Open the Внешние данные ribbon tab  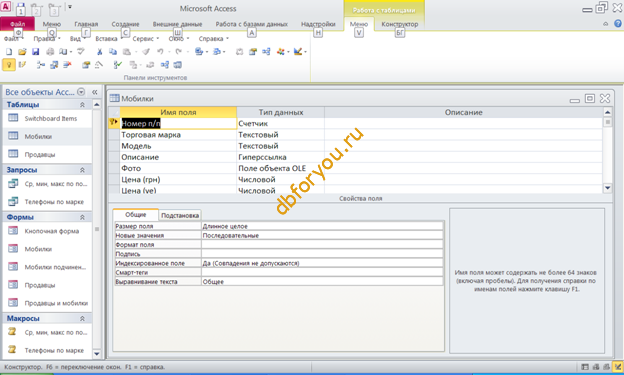coord(177,24)
